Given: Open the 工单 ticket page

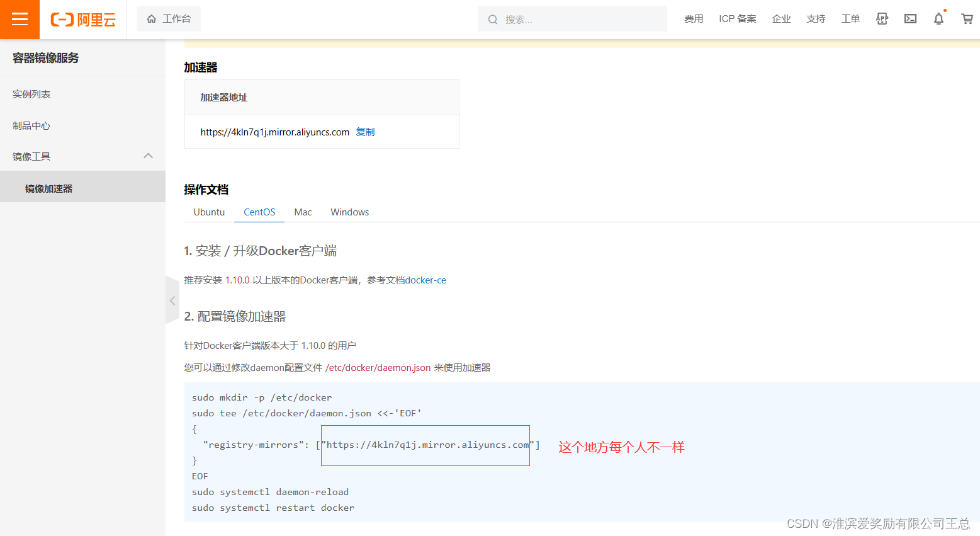Looking at the screenshot, I should [x=850, y=19].
